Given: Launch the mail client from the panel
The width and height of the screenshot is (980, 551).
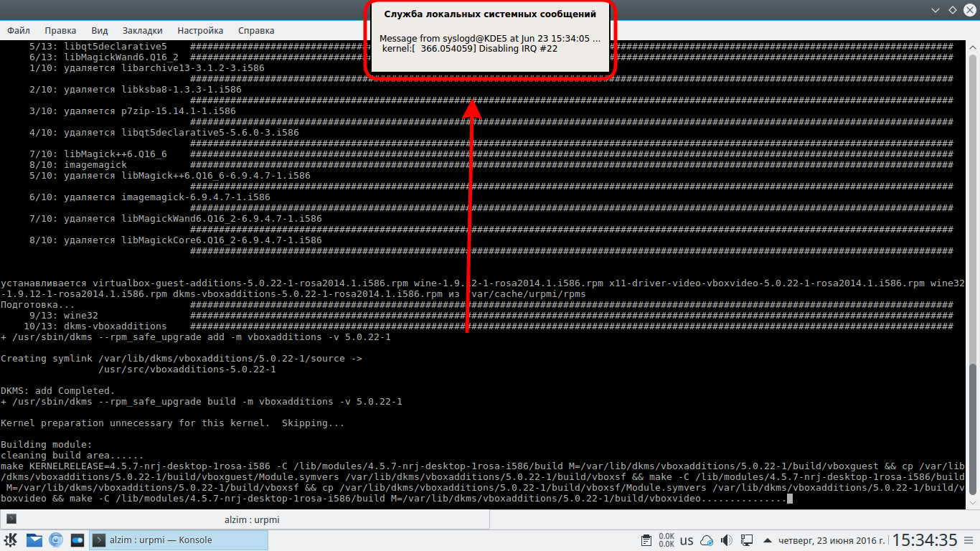Looking at the screenshot, I should click(34, 540).
